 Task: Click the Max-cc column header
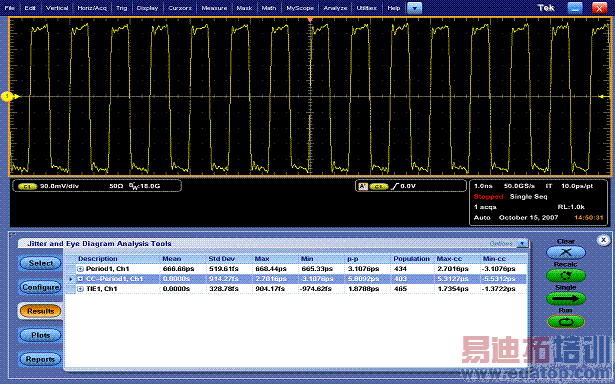(449, 259)
